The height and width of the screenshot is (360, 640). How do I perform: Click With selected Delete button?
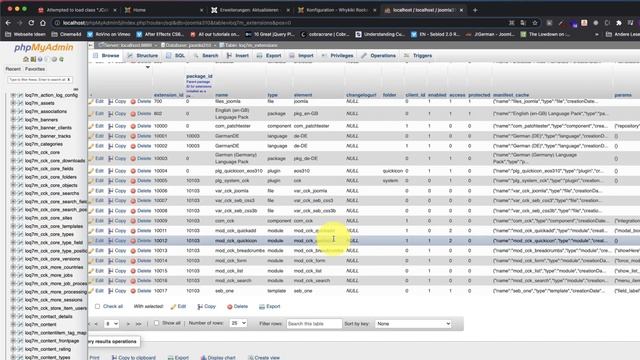tap(238, 307)
